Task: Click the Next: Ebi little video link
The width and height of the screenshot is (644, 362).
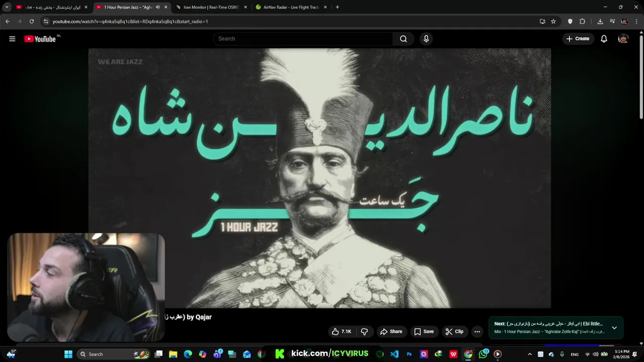Action: pos(548,324)
